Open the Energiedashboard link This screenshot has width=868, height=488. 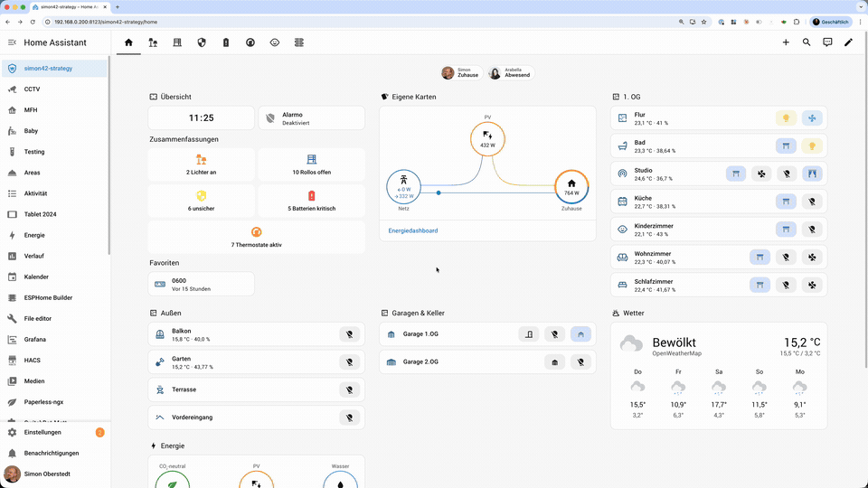pyautogui.click(x=413, y=230)
